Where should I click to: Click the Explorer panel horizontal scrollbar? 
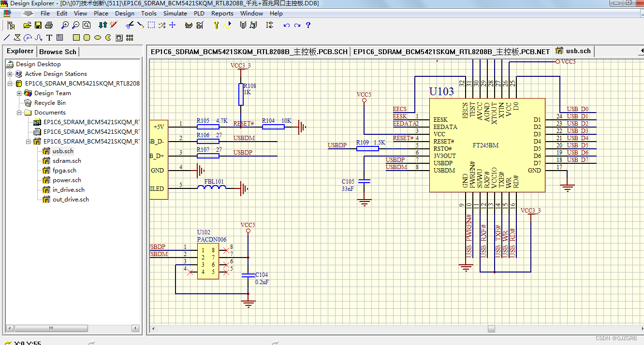(52, 328)
